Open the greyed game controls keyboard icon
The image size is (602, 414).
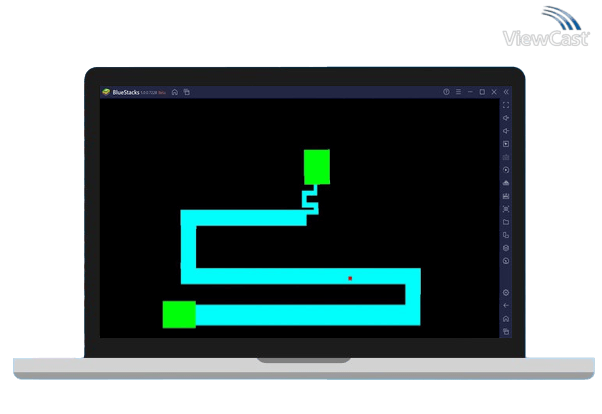click(506, 157)
